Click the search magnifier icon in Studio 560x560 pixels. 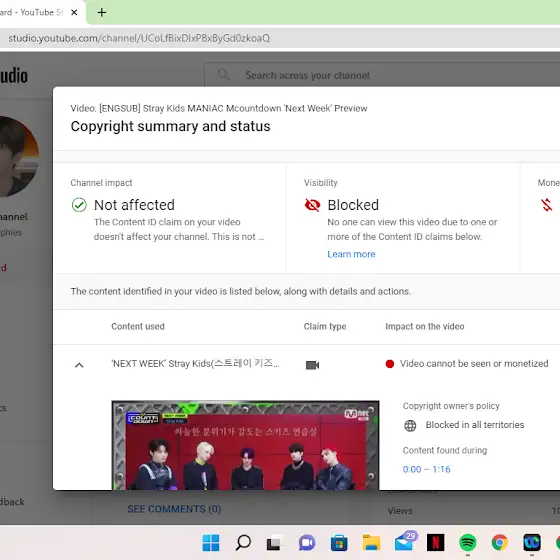coord(224,75)
